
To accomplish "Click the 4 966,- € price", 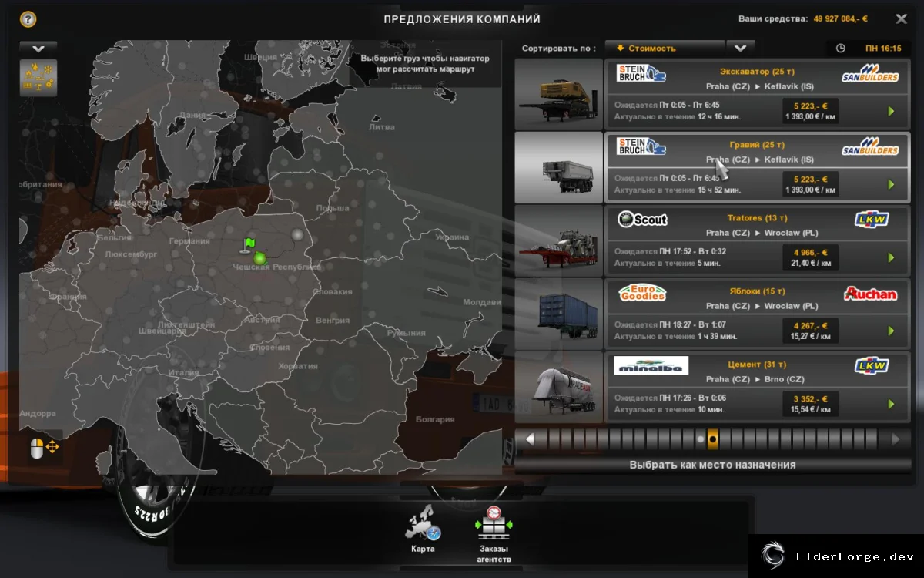I will click(x=810, y=252).
